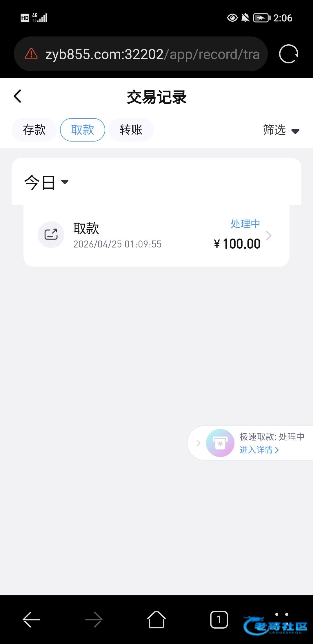Tap the 处理中 status on the withdrawal
Screen dimensions: 313x644
[x=245, y=224]
